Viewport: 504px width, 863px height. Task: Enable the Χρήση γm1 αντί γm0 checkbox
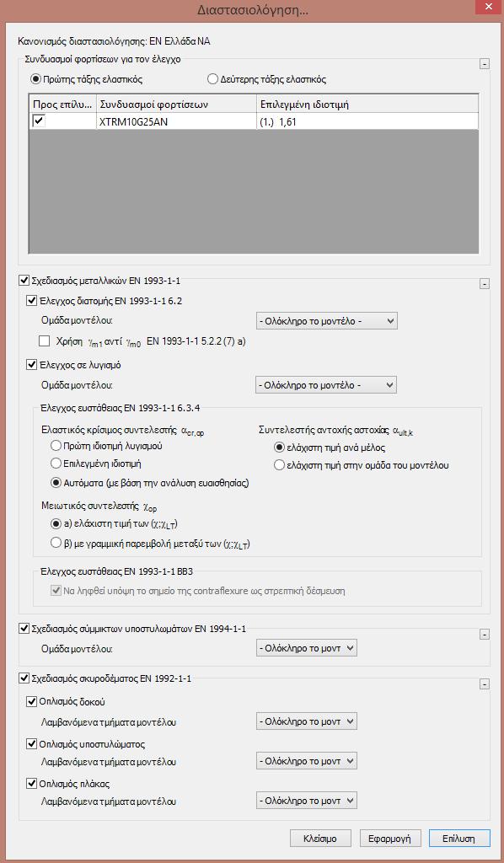click(x=45, y=342)
